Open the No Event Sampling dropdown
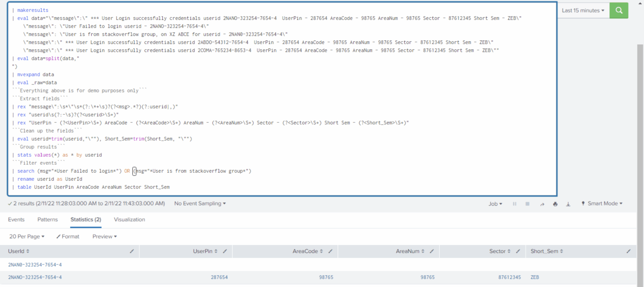Image resolution: width=644 pixels, height=287 pixels. click(199, 204)
